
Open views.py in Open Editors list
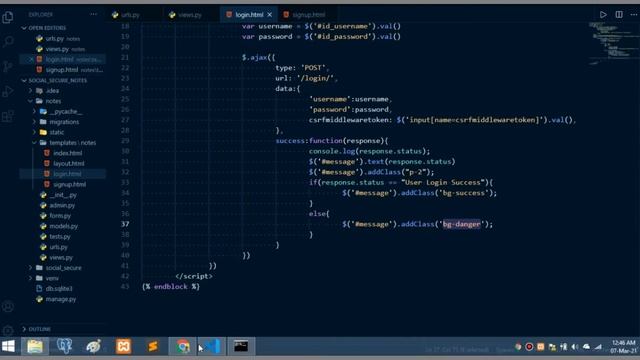pyautogui.click(x=57, y=49)
